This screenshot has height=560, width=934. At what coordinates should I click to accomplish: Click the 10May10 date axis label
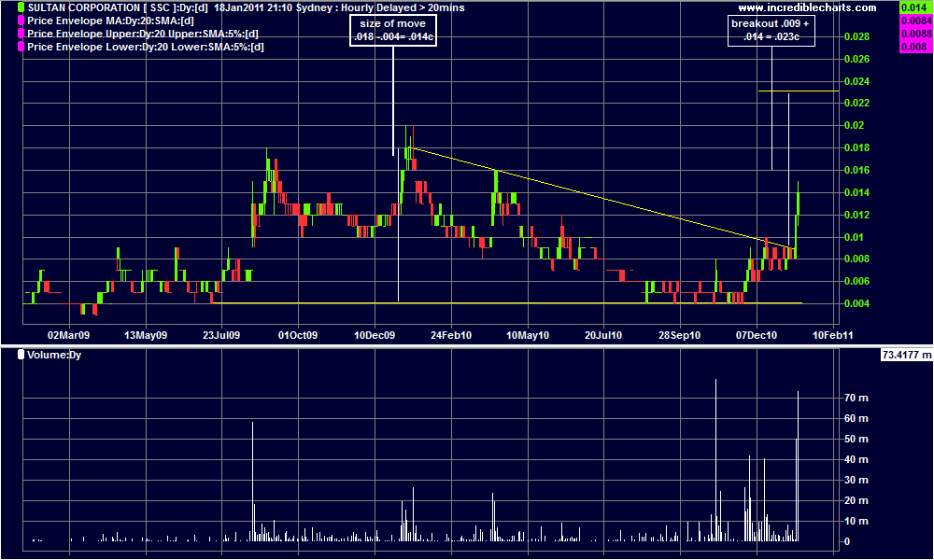[528, 335]
